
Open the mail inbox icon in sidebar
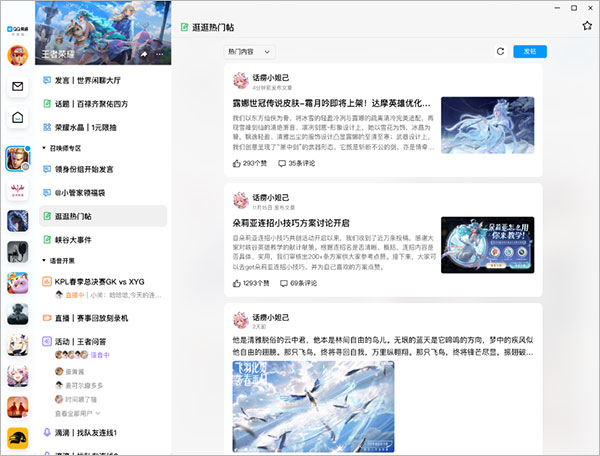(x=18, y=87)
